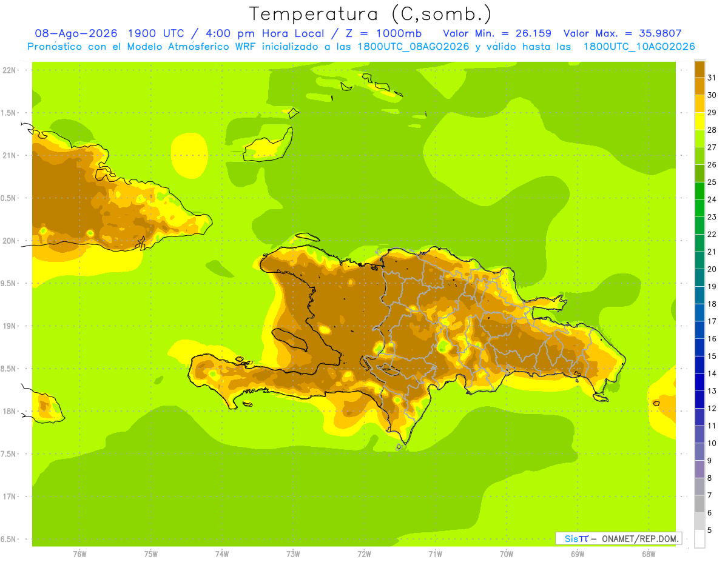Click the legend value '29'
This screenshot has height=562, width=728.
pos(712,113)
